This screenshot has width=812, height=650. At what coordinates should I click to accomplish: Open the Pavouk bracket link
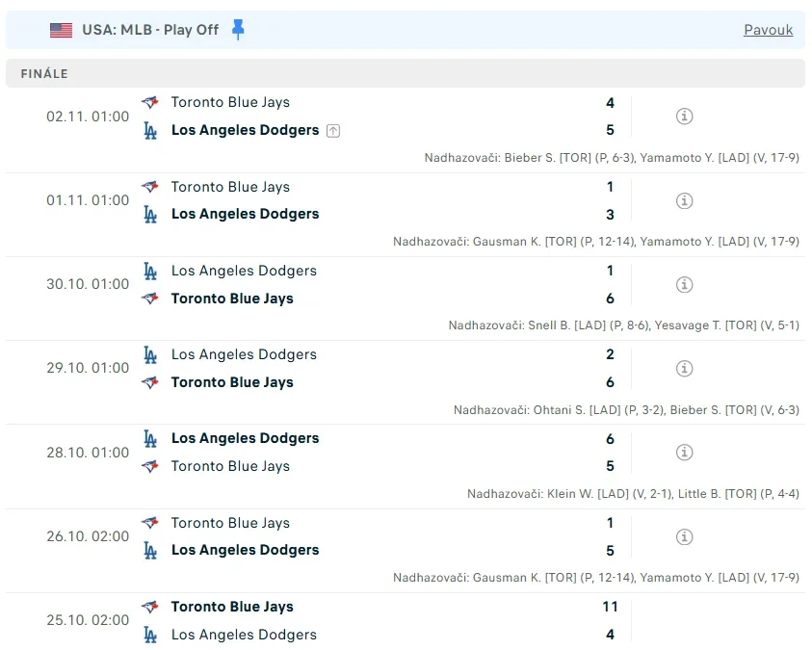pyautogui.click(x=768, y=30)
